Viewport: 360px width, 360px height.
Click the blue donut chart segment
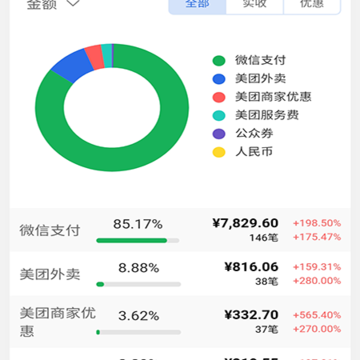click(73, 66)
